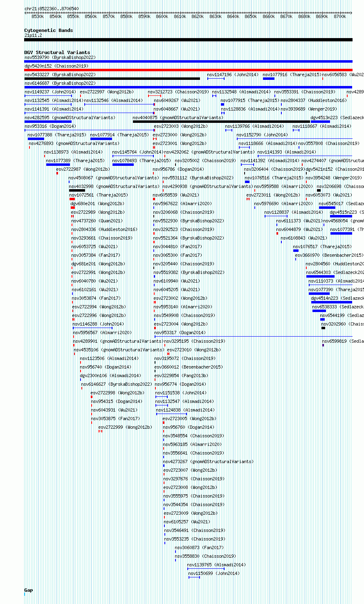Select esv3229854 (Pang2013b) label
This screenshot has width=364, height=604.
[x=181, y=376]
